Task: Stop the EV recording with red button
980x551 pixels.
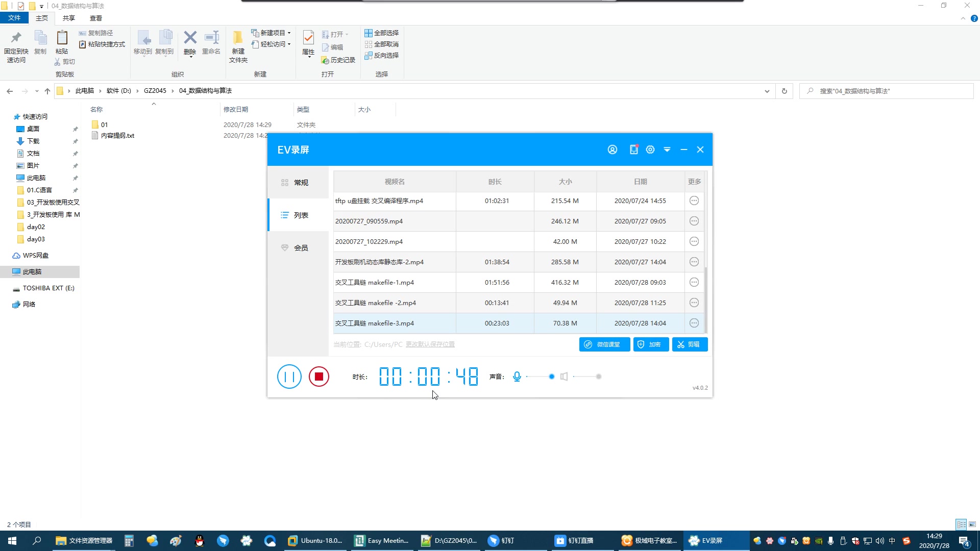Action: (x=319, y=377)
